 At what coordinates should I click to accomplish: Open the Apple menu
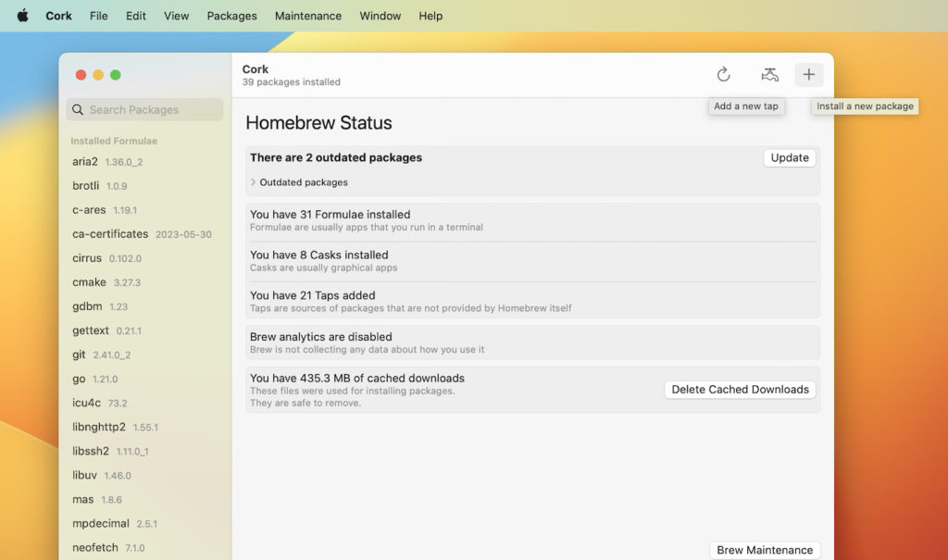22,16
